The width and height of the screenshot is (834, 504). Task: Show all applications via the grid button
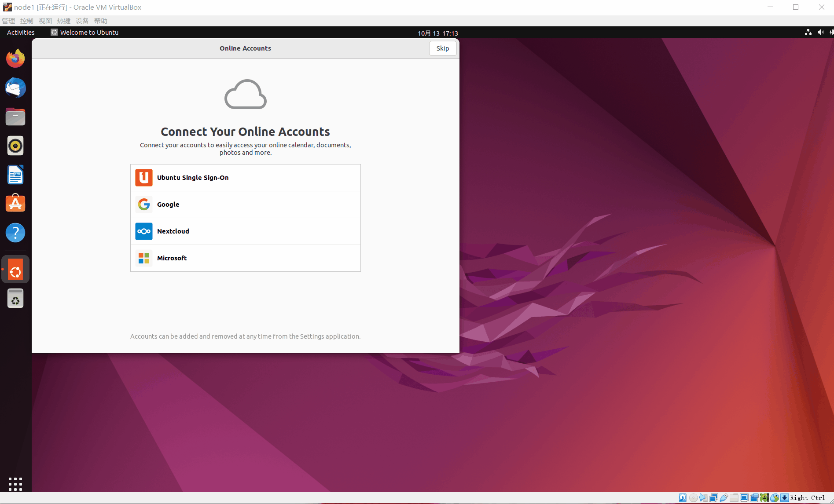(x=15, y=484)
